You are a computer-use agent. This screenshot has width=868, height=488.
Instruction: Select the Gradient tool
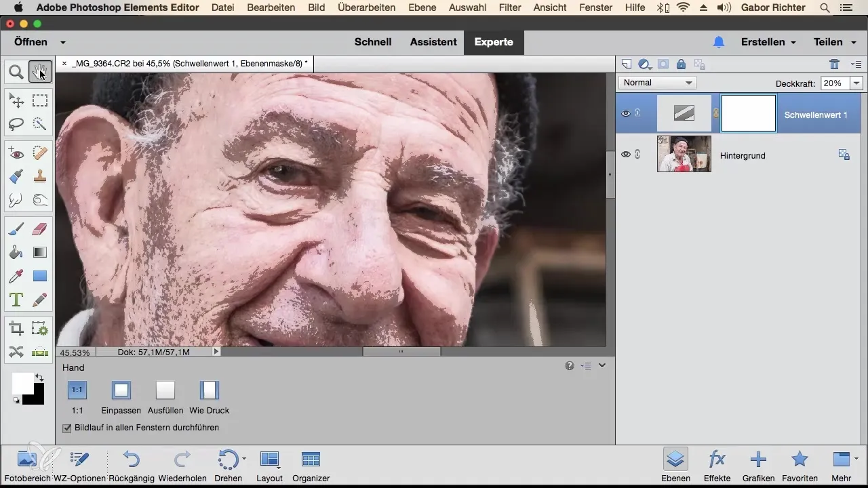point(39,253)
